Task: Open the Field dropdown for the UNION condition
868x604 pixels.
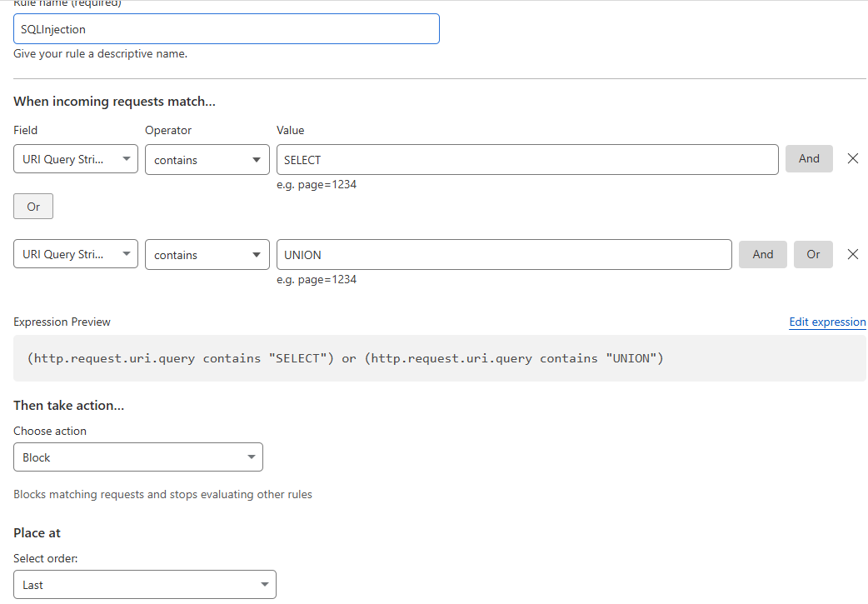Action: tap(75, 254)
